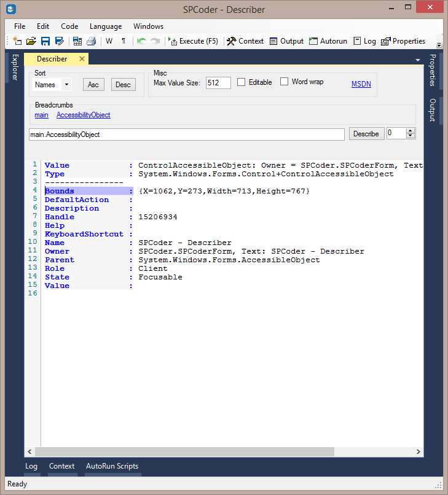This screenshot has height=495, width=448.
Task: Toggle the W word-wrap toolbar icon
Action: (x=109, y=41)
